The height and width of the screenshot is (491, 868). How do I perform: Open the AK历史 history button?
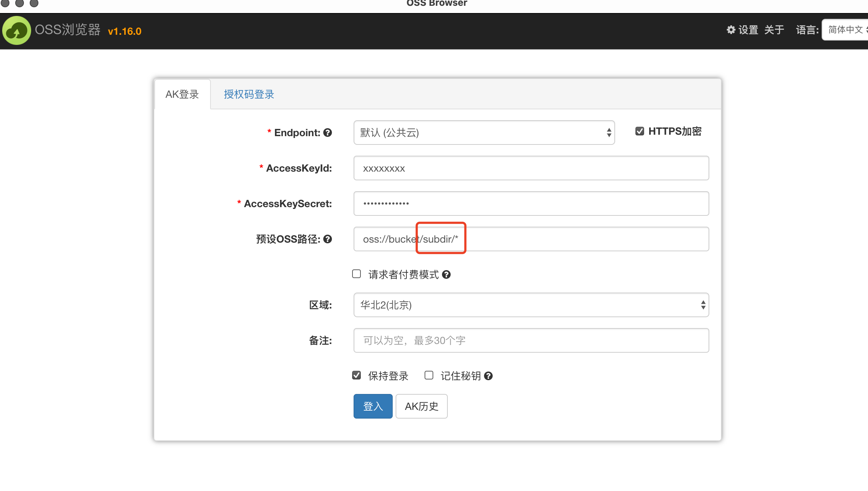coord(421,406)
